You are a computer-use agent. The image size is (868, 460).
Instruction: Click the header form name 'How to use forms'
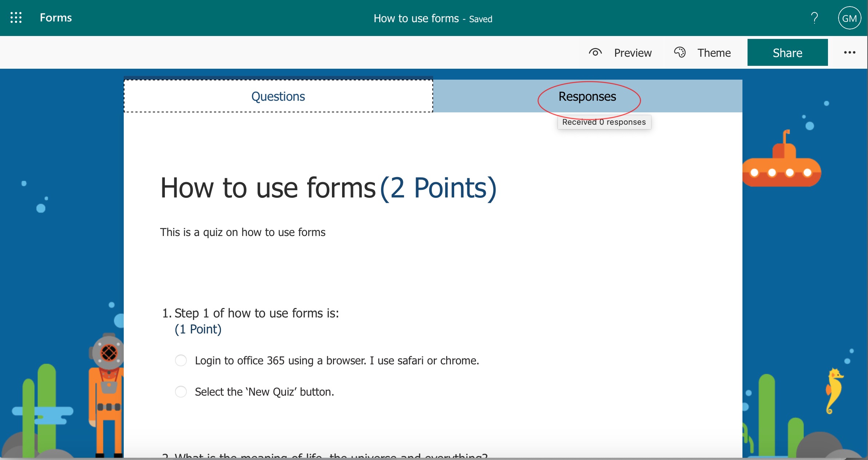416,18
